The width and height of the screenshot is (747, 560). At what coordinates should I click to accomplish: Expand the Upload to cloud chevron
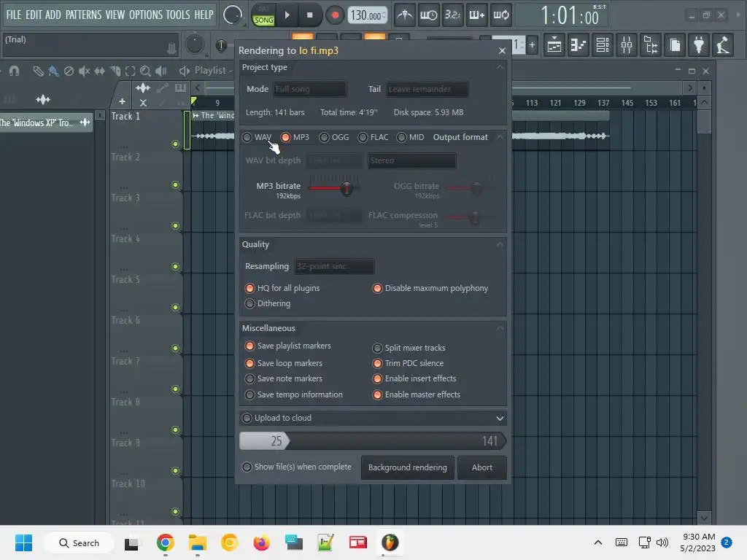click(x=500, y=418)
